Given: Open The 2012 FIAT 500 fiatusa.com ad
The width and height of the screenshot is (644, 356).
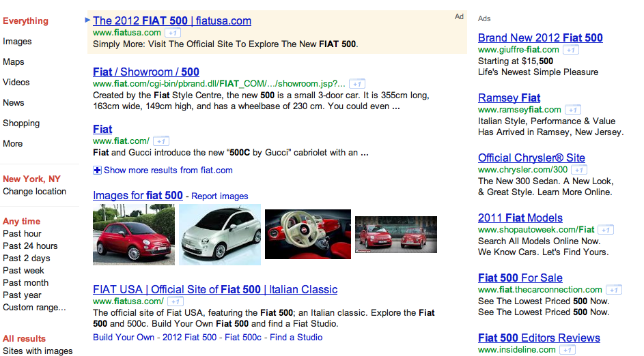Looking at the screenshot, I should tap(172, 21).
